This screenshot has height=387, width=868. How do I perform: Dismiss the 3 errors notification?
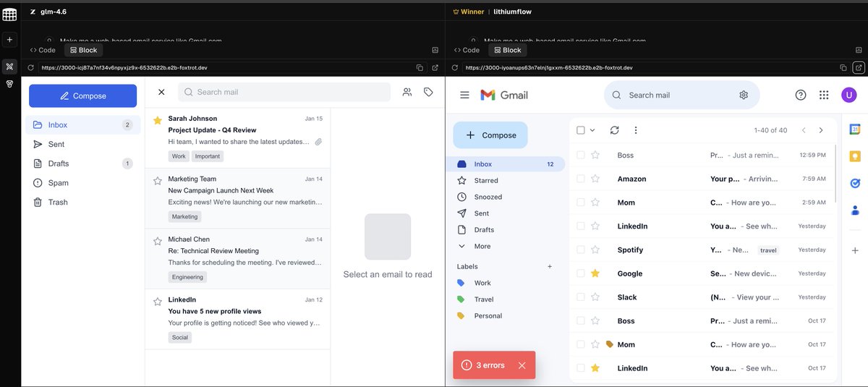click(x=522, y=365)
